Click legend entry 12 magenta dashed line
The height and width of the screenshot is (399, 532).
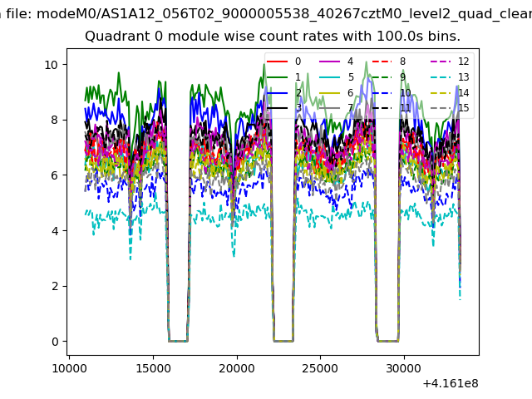pyautogui.click(x=449, y=62)
